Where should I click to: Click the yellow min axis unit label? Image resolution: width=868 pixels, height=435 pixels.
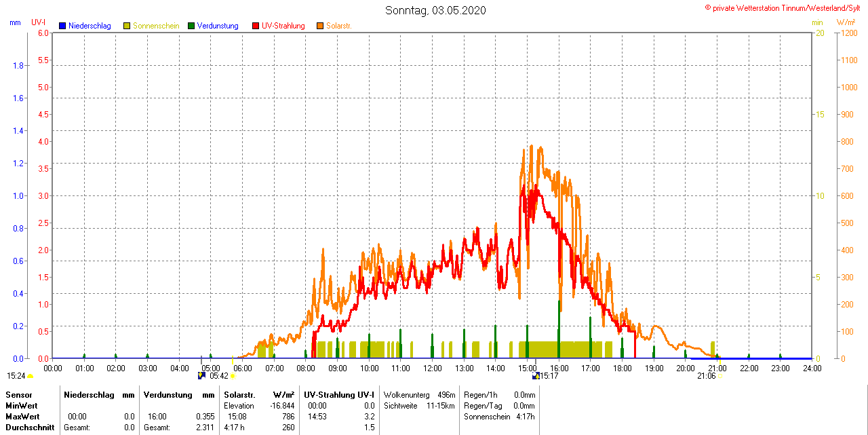tap(818, 22)
